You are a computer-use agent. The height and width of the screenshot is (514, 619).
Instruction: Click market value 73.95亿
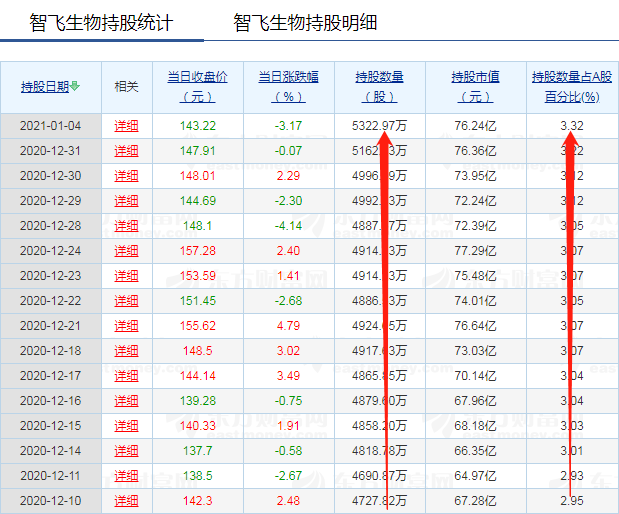(x=475, y=176)
